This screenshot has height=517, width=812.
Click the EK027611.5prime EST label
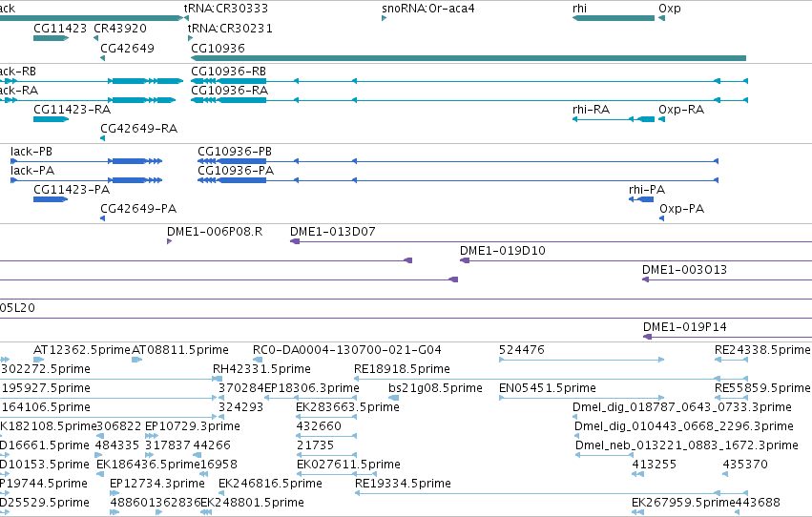tap(348, 465)
